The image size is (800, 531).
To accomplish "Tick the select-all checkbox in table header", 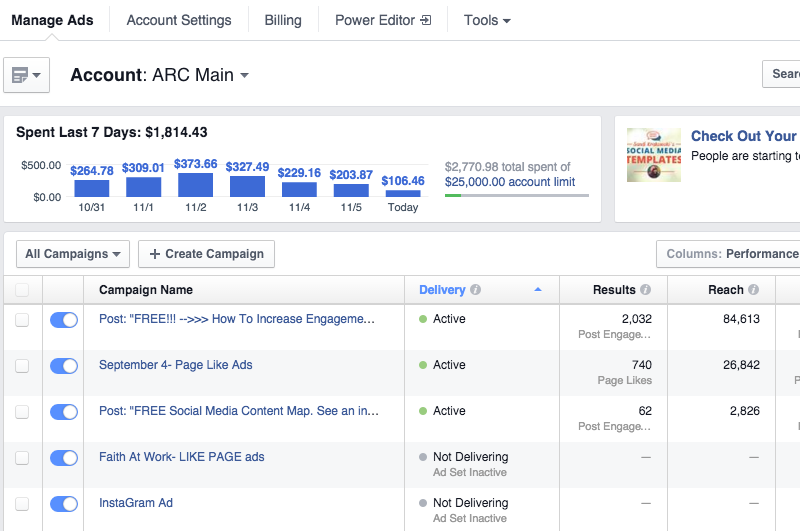I will pyautogui.click(x=22, y=290).
